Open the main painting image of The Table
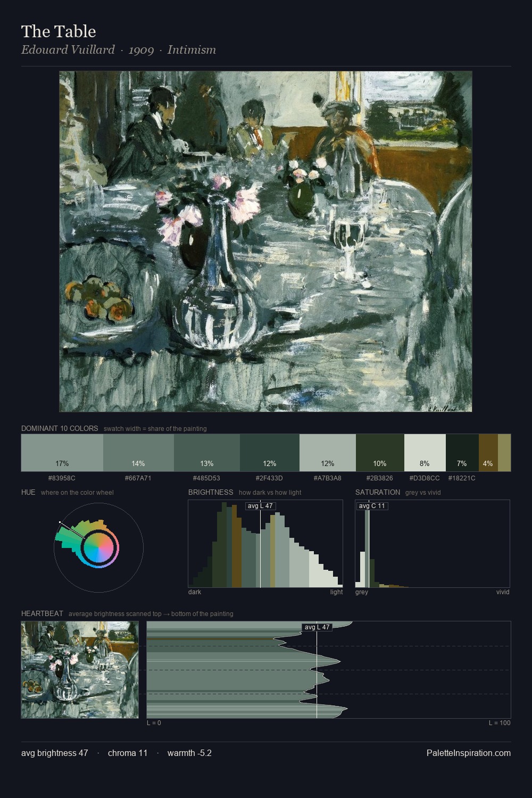The height and width of the screenshot is (798, 532). click(265, 242)
